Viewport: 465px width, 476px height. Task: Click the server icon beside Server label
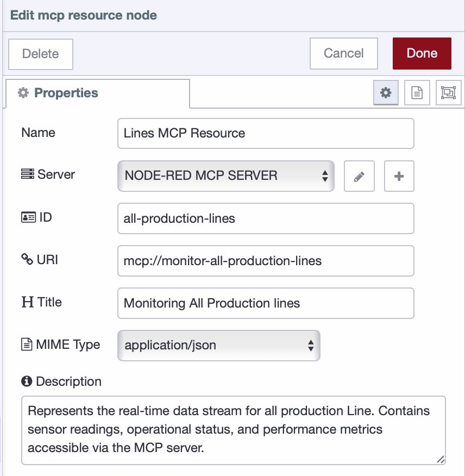click(x=27, y=174)
